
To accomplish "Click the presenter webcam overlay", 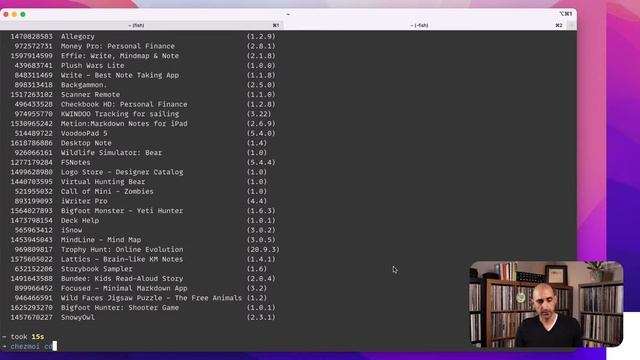I will (x=546, y=304).
